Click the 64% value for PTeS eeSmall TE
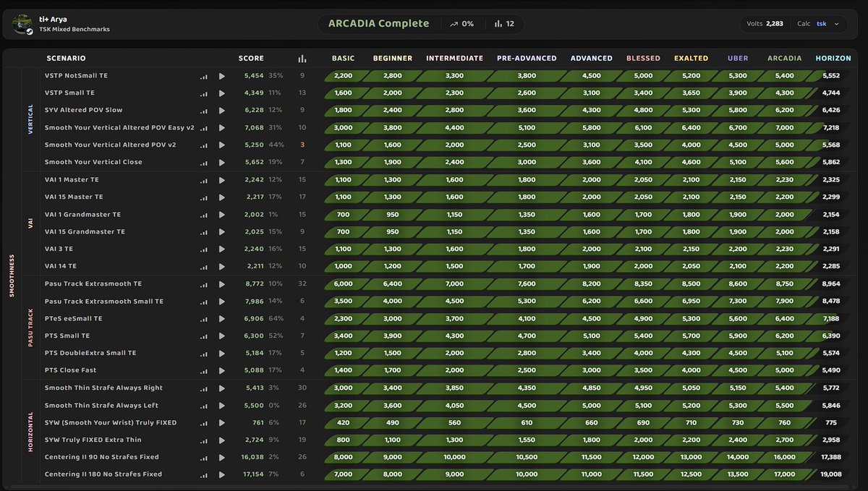This screenshot has height=491, width=868. [x=276, y=319]
